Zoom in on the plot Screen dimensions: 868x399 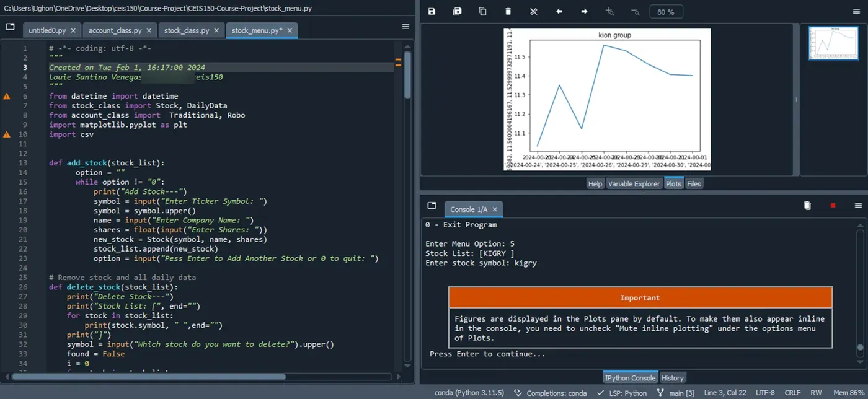(x=609, y=12)
